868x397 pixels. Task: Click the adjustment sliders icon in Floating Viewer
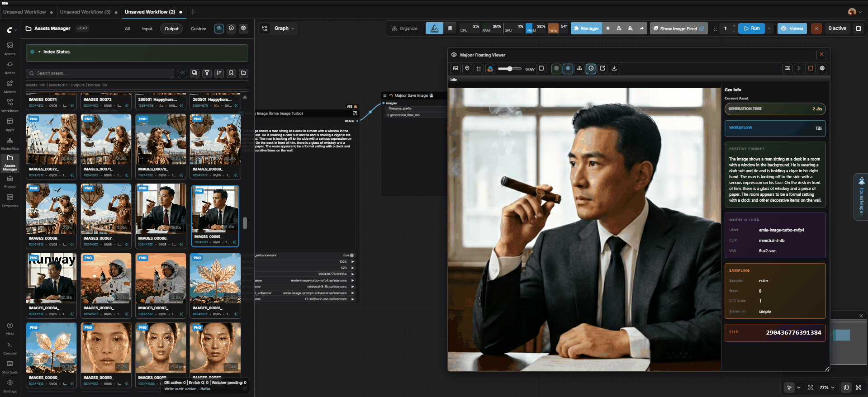pyautogui.click(x=787, y=68)
